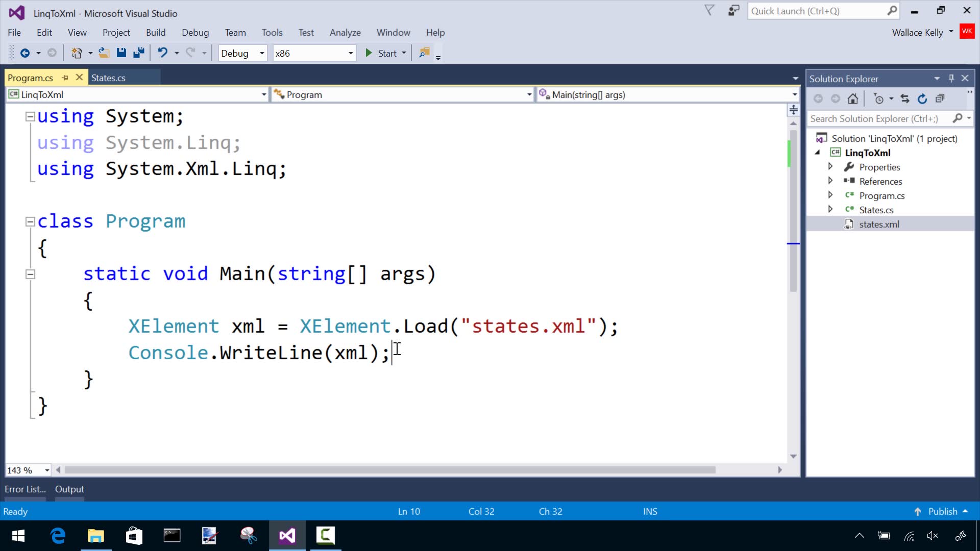Click the Save All toolbar icon

tap(138, 53)
